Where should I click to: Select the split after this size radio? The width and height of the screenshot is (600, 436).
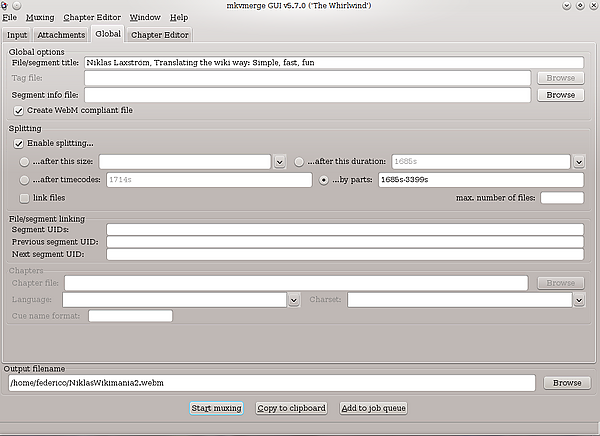[25, 162]
